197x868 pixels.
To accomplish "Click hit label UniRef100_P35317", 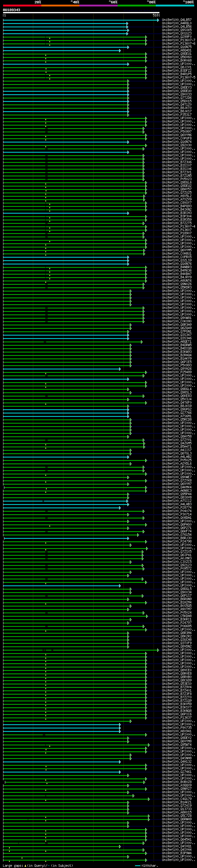I will (x=177, y=115).
